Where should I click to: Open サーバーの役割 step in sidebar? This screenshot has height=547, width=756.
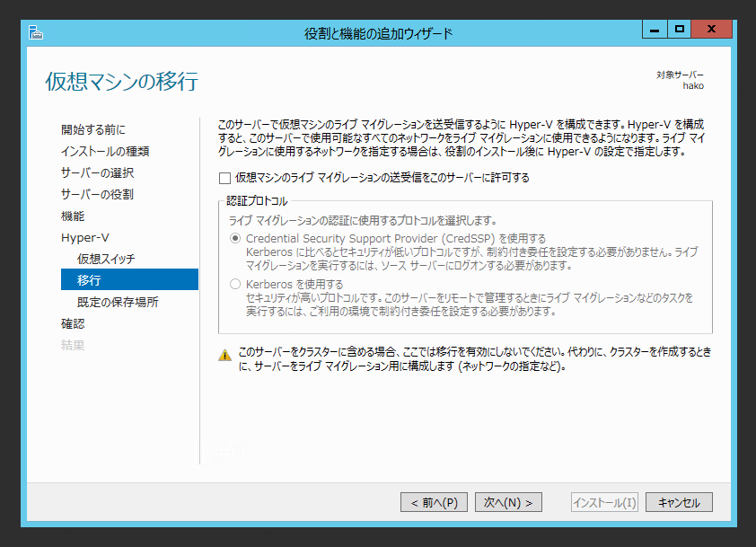tap(97, 194)
